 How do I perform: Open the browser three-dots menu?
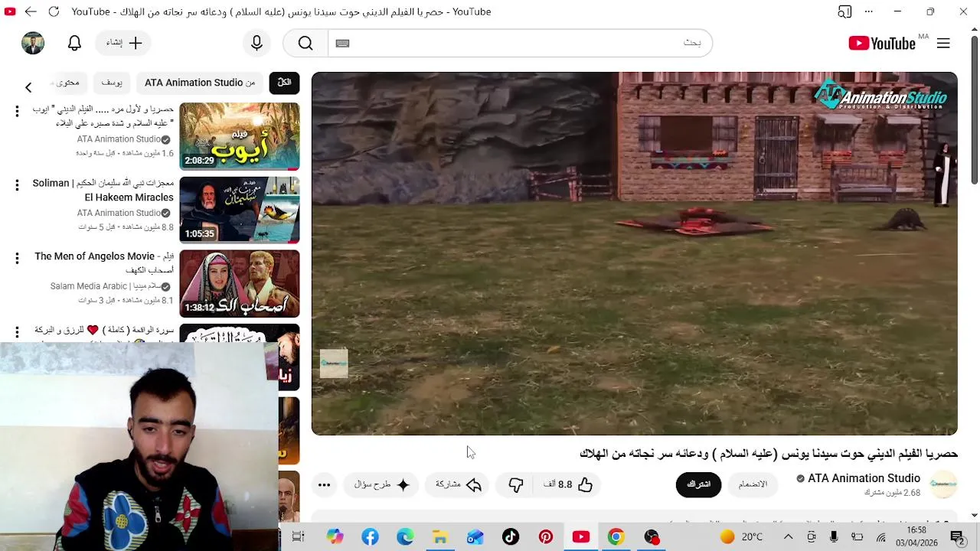pos(869,11)
